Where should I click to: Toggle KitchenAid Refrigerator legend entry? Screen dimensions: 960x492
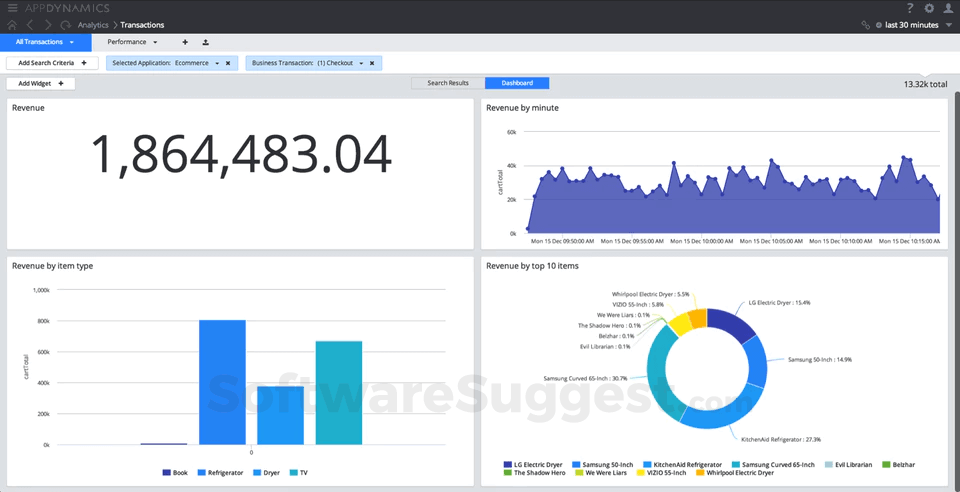[683, 465]
